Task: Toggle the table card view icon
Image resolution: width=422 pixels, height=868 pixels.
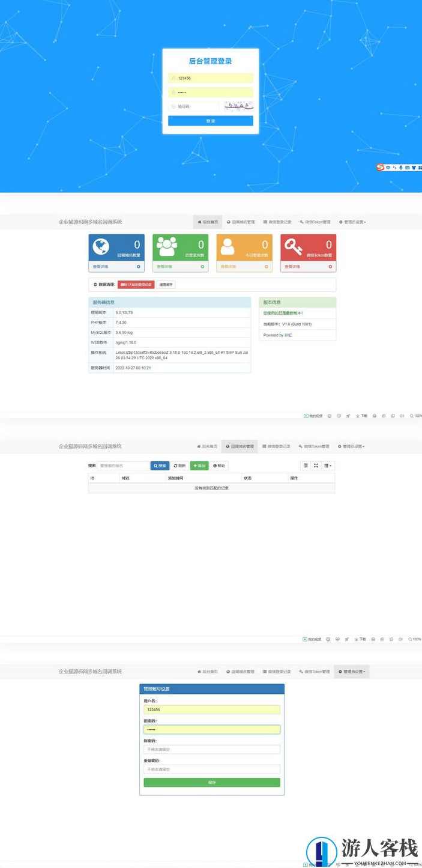Action: coord(306,466)
